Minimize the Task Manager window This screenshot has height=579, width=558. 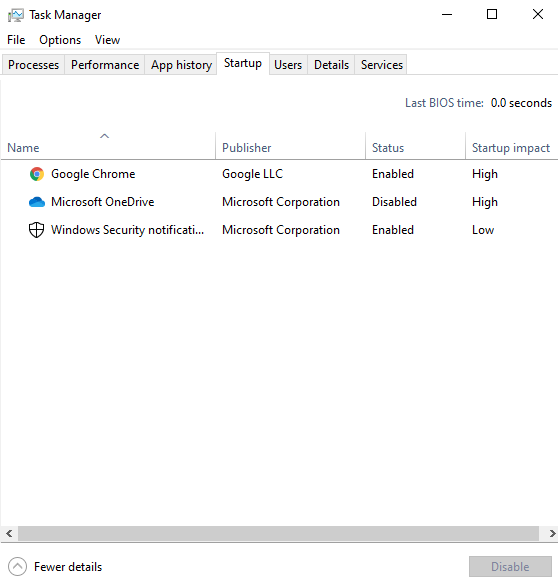(x=447, y=14)
